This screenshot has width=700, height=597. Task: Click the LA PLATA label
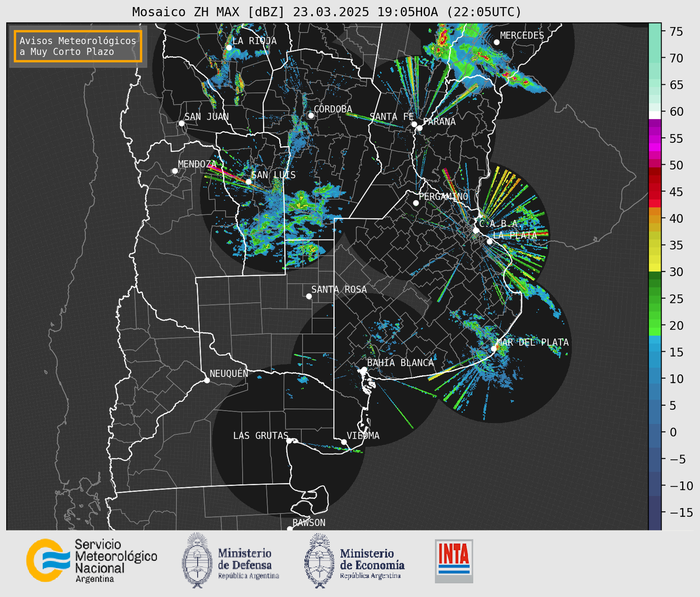(x=515, y=235)
